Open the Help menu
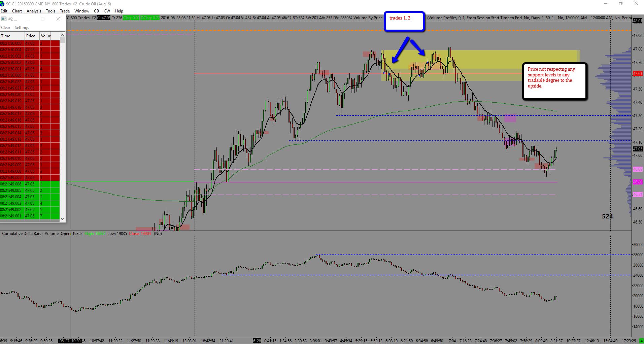The width and height of the screenshot is (644, 344). point(119,11)
